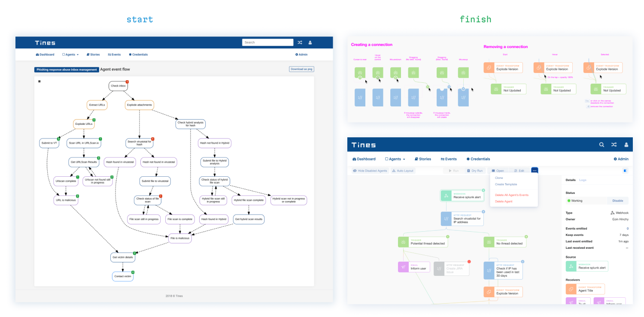Open the three-dot more actions menu
Screen dimensions: 644x317
(535, 171)
